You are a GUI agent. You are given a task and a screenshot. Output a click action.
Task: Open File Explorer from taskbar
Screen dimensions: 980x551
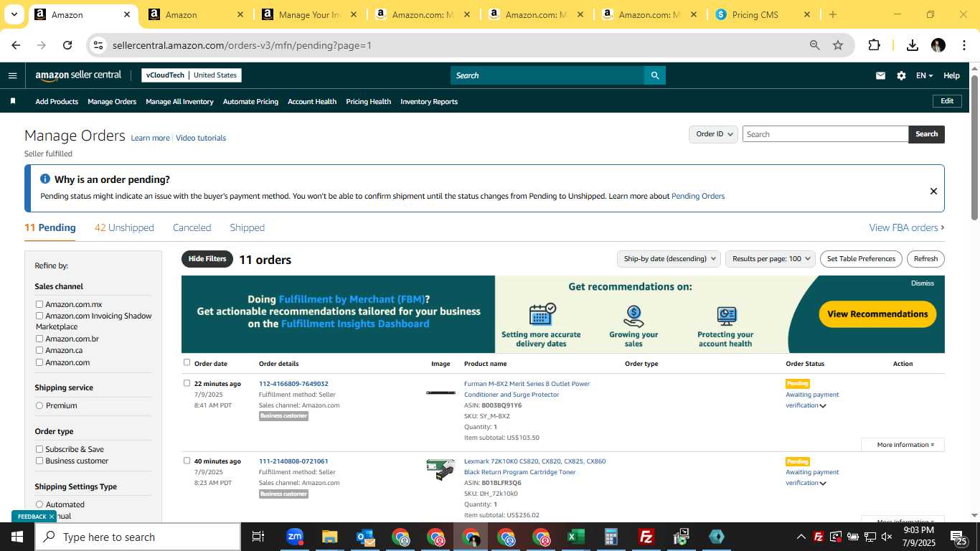[329, 537]
